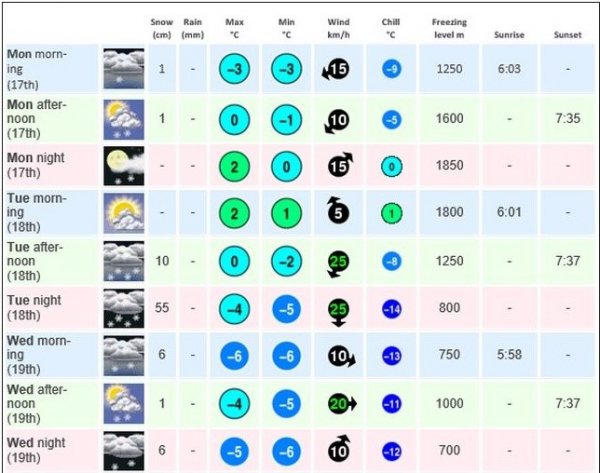Select the Tue morning sun and cloud icon
Image resolution: width=600 pixels, height=473 pixels.
pos(124,213)
